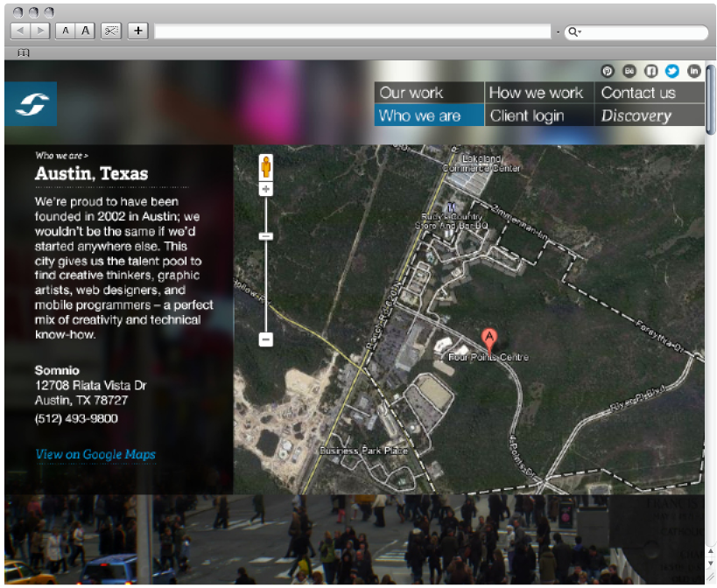The width and height of the screenshot is (717, 588).
Task: Open the Our work menu item
Action: coord(429,93)
